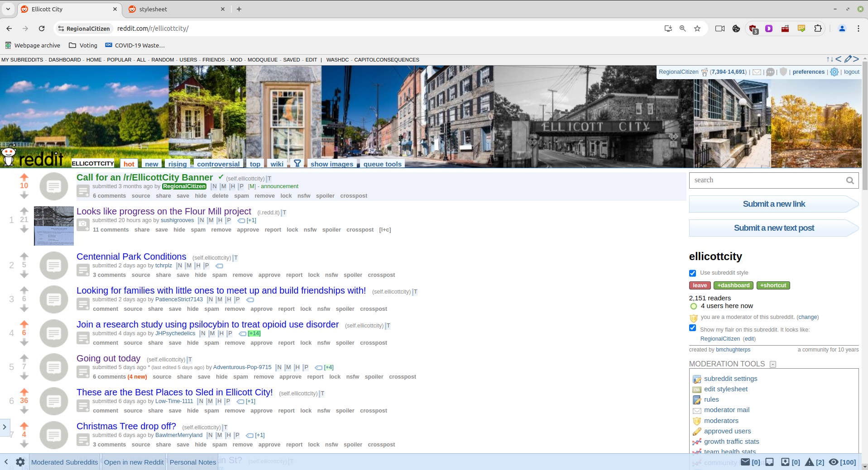Click the browser address bar URL
The width and height of the screenshot is (868, 470).
[153, 28]
